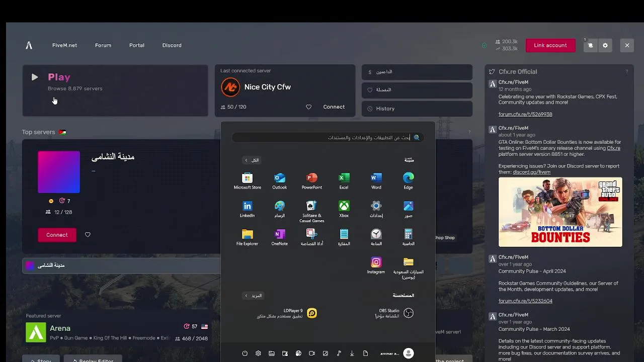
Task: Open File Explorer pinned app
Action: point(247,237)
